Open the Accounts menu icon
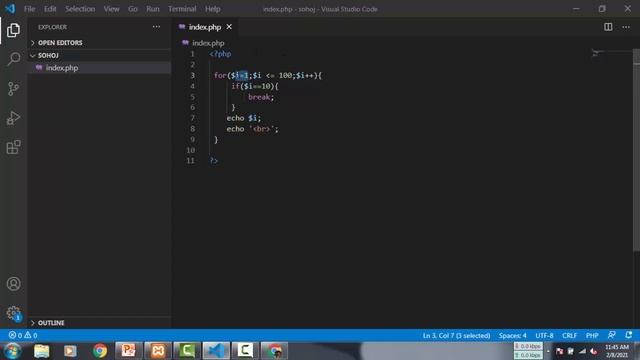 13,284
